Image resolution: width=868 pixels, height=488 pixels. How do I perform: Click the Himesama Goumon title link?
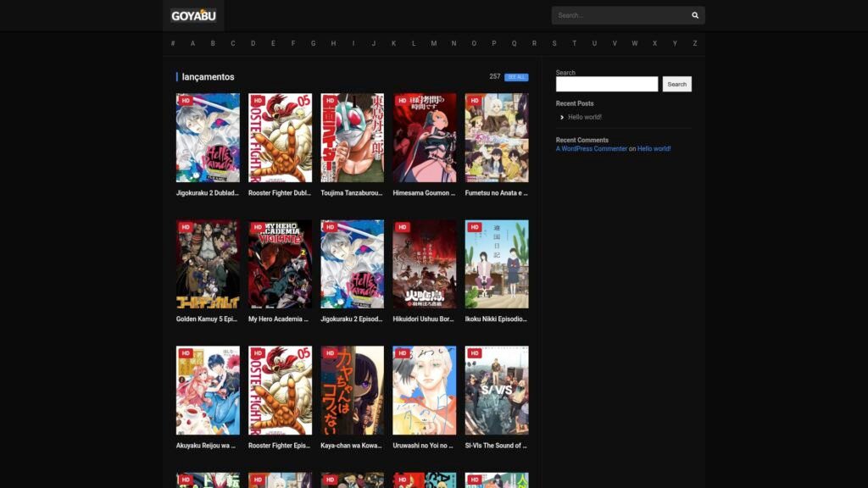pyautogui.click(x=424, y=193)
